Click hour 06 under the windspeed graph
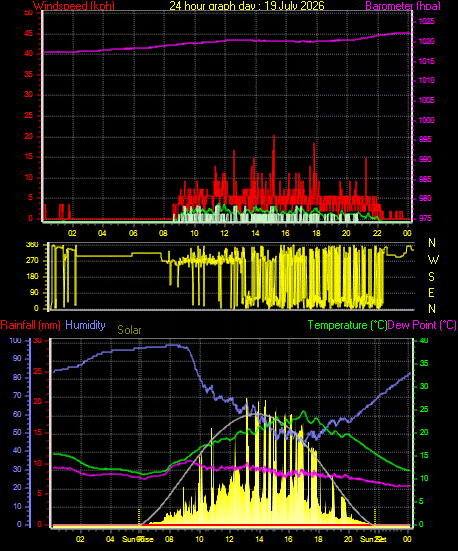 point(133,233)
